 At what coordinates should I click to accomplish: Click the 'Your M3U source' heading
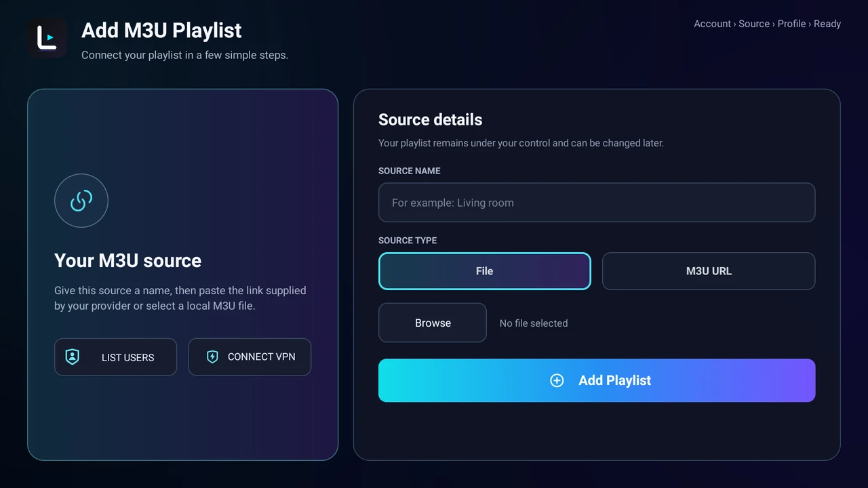[127, 261]
